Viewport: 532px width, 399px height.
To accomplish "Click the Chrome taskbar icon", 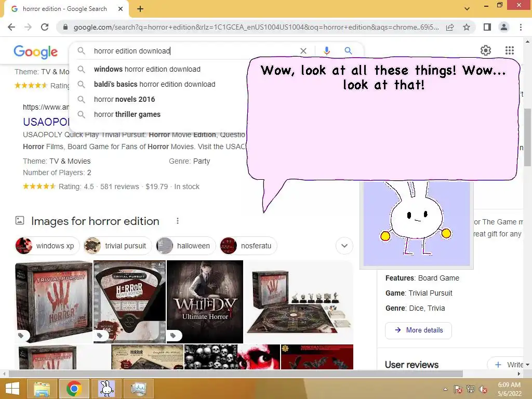I will 74,389.
